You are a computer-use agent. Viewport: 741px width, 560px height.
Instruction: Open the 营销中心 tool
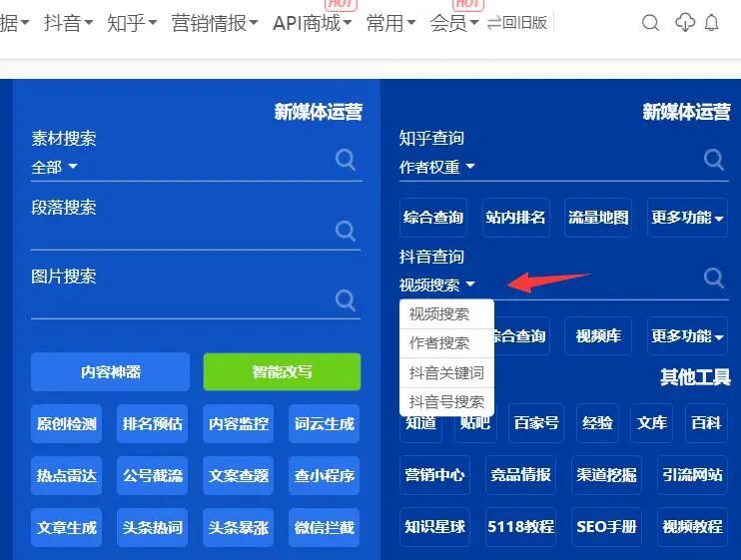[x=434, y=475]
